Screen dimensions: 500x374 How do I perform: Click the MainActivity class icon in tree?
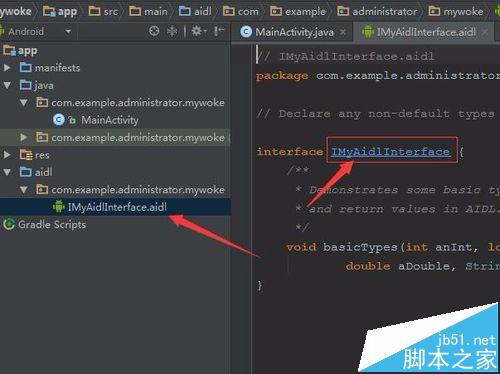tap(59, 120)
